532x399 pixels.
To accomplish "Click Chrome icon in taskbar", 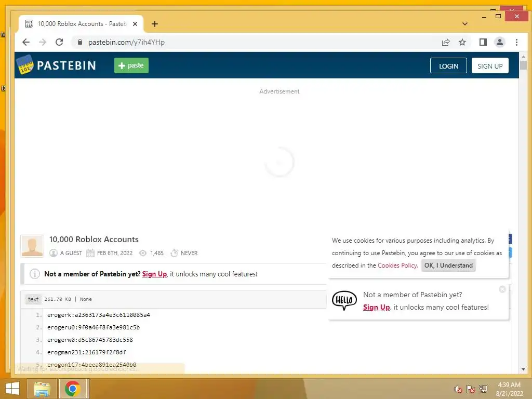I will [73, 389].
